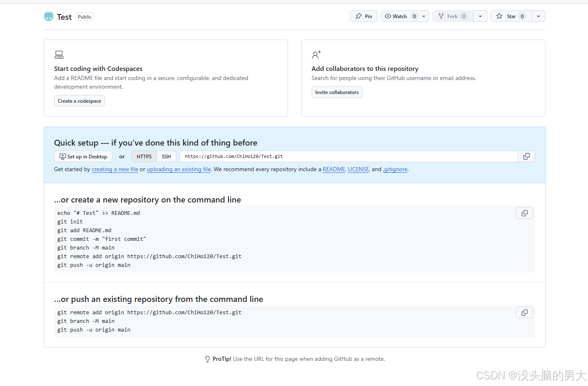The image size is (588, 386).
Task: Open the creating a new file link
Action: click(x=115, y=169)
